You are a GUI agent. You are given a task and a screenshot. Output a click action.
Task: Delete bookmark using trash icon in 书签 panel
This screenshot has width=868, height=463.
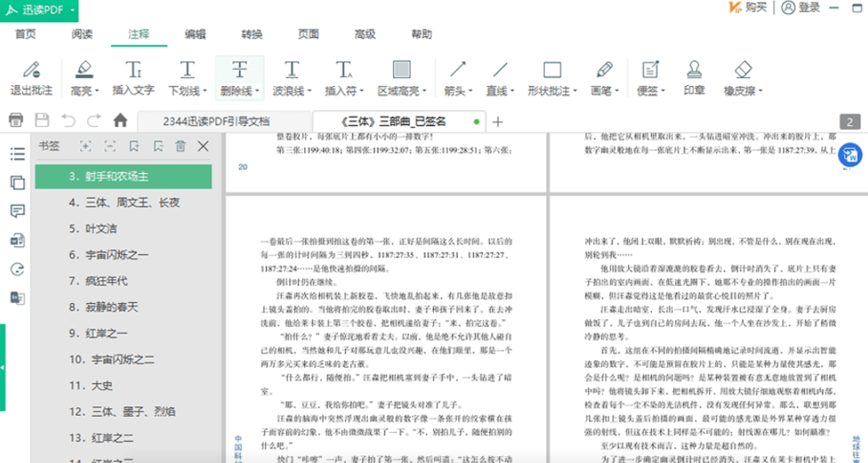click(x=180, y=147)
